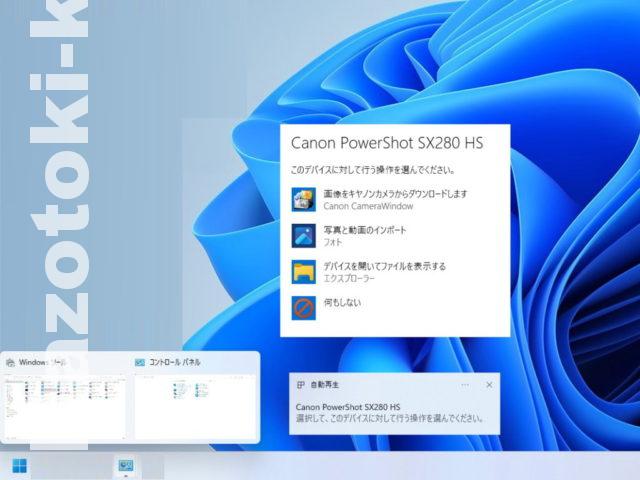Select デバイスを開いてファイルを表示する option text
The width and height of the screenshot is (640, 480).
click(384, 266)
